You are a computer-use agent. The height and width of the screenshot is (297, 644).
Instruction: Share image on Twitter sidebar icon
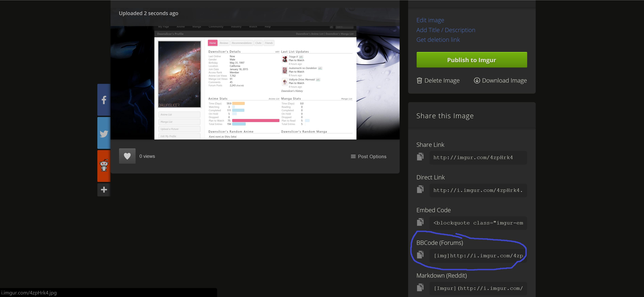coord(104,133)
